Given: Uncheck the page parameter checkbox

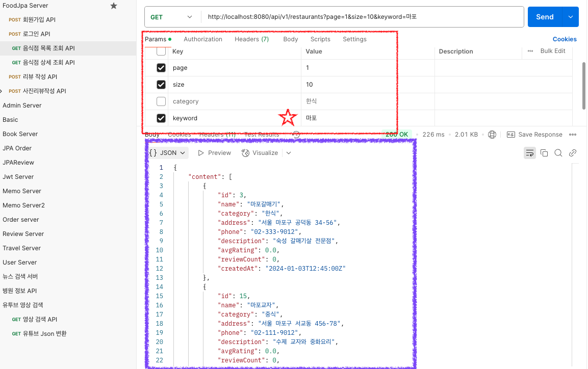Looking at the screenshot, I should tap(161, 68).
